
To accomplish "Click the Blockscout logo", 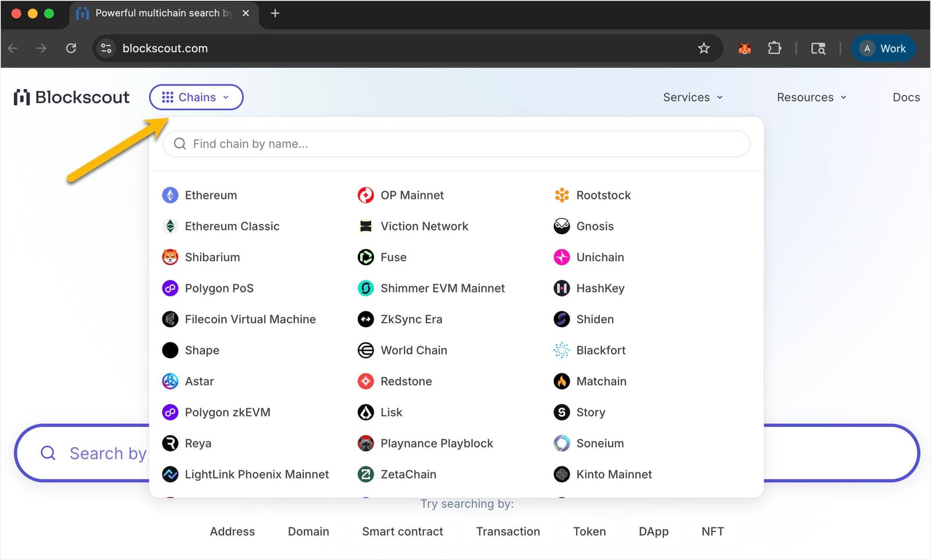I will click(x=71, y=97).
